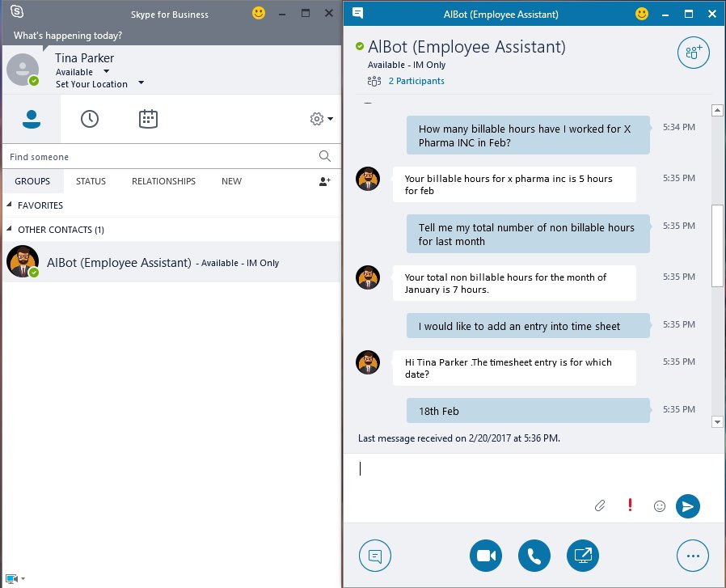726x588 pixels.
Task: Click the Skype for Business logo icon
Action: 17,12
